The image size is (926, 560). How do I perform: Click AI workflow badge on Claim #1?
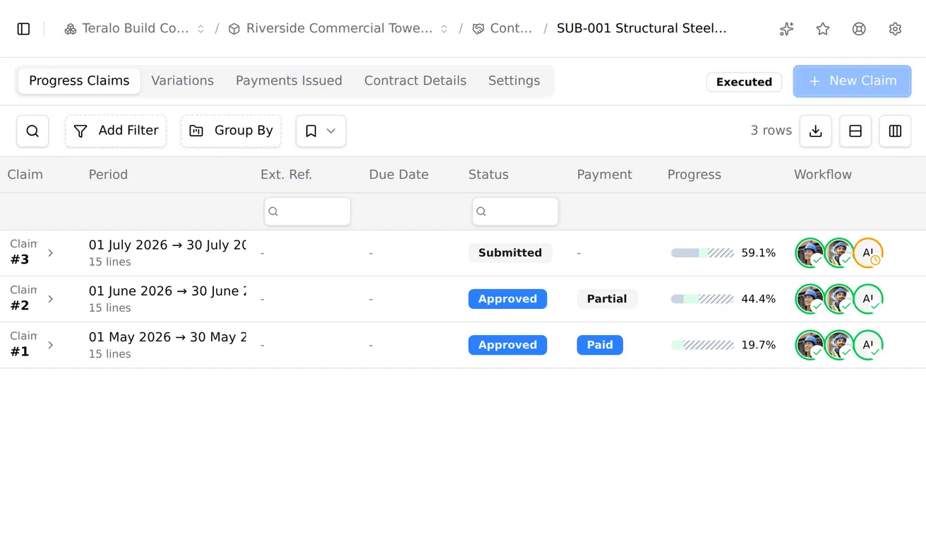tap(868, 345)
